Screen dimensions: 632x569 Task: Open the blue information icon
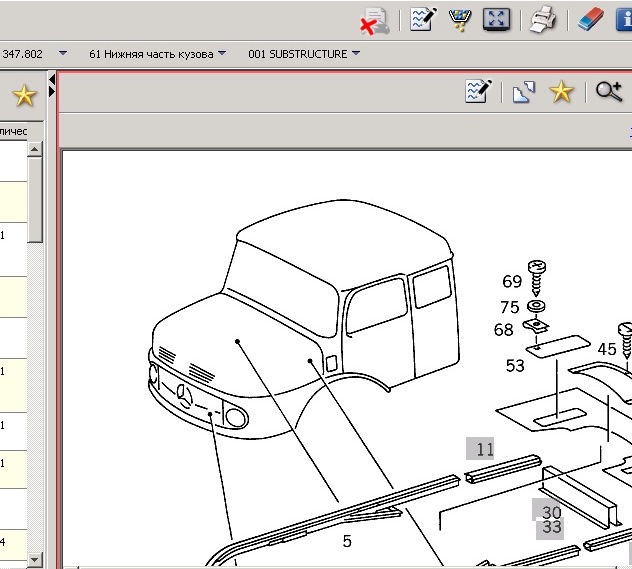pos(624,19)
